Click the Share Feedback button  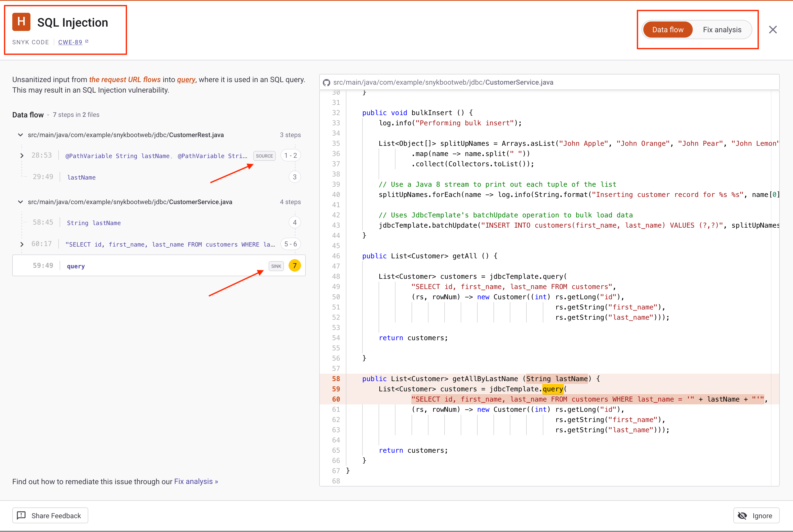pos(50,515)
